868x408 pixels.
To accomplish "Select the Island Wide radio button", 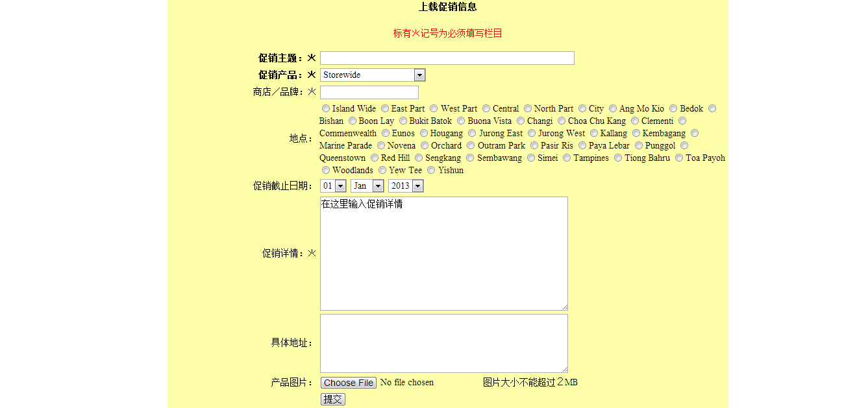I will (326, 109).
